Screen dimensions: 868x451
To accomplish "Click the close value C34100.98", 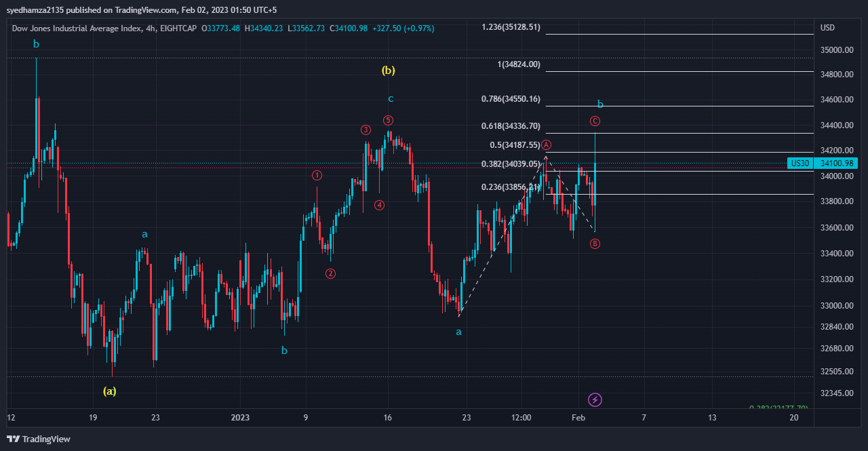I will 349,28.
